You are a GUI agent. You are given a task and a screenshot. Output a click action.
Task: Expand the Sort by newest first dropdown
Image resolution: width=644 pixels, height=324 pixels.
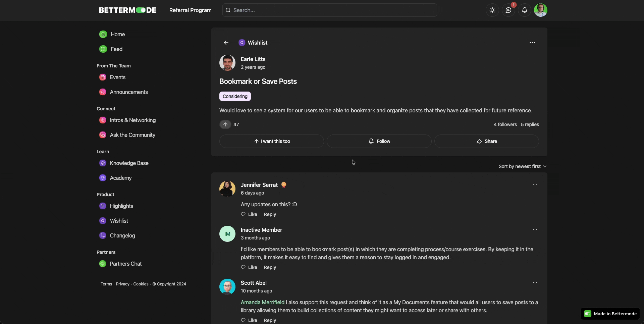pyautogui.click(x=522, y=167)
